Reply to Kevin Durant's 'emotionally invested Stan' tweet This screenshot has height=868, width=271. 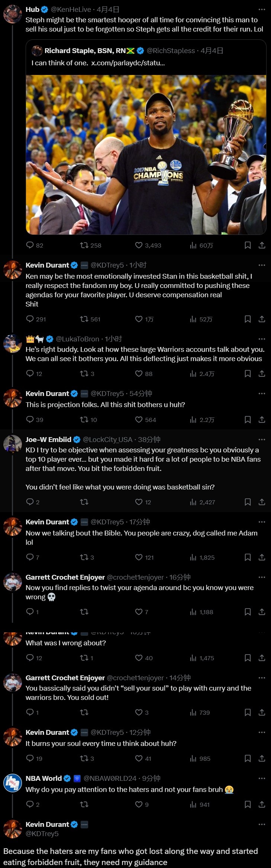point(30,319)
